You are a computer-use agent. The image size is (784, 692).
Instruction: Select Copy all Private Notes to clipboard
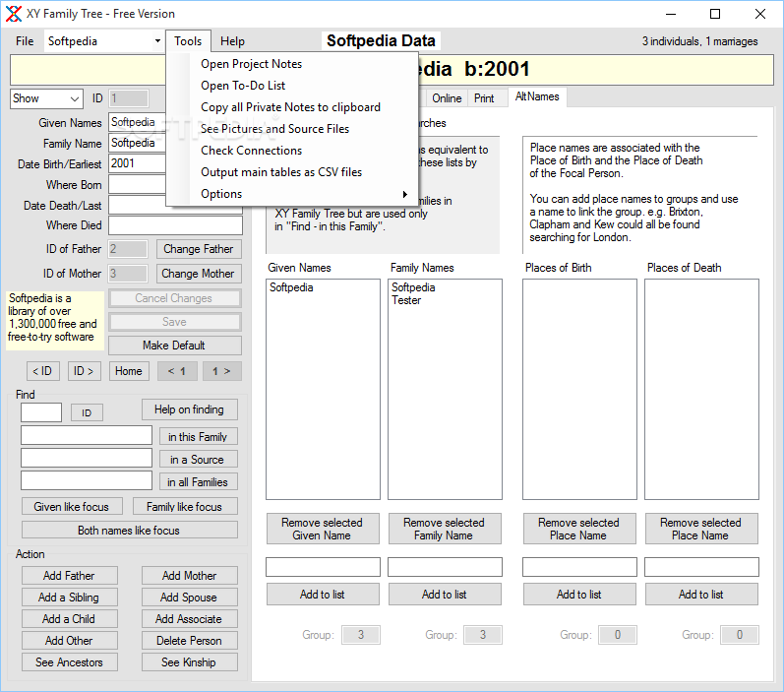[290, 107]
